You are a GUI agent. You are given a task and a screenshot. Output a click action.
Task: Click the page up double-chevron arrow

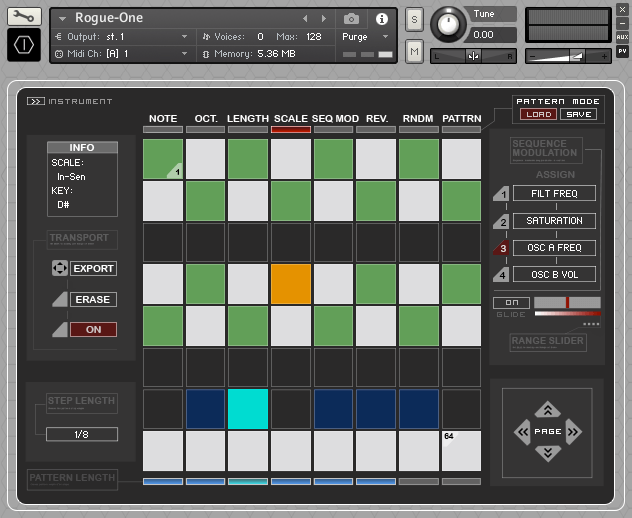[x=546, y=409]
